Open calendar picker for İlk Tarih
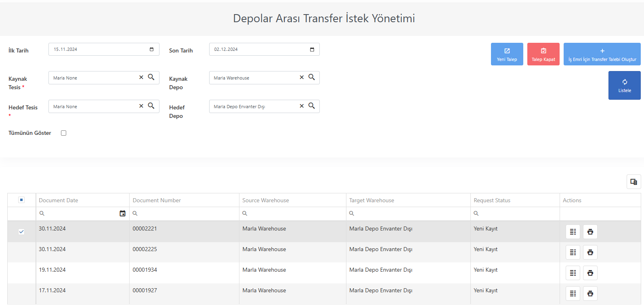The height and width of the screenshot is (306, 644). 152,49
